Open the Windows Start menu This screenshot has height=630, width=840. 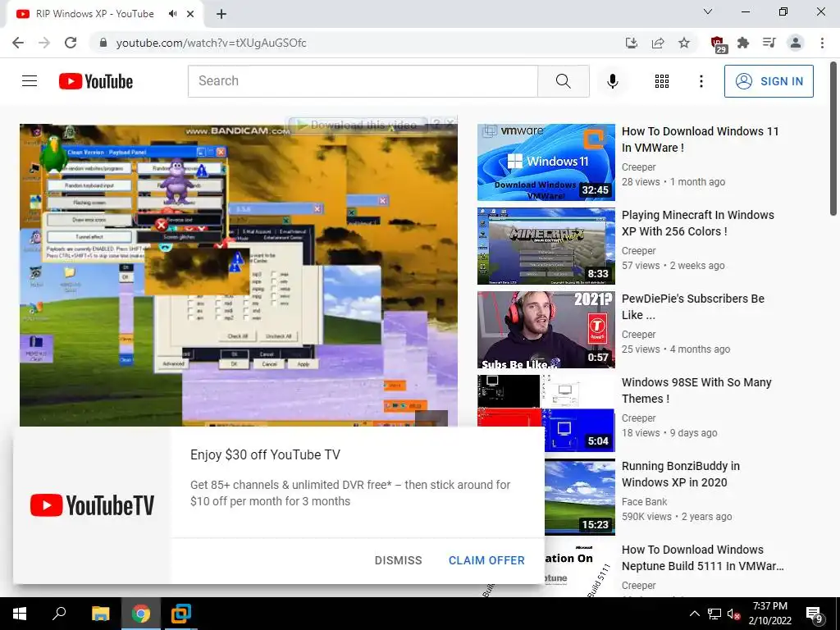coord(20,614)
